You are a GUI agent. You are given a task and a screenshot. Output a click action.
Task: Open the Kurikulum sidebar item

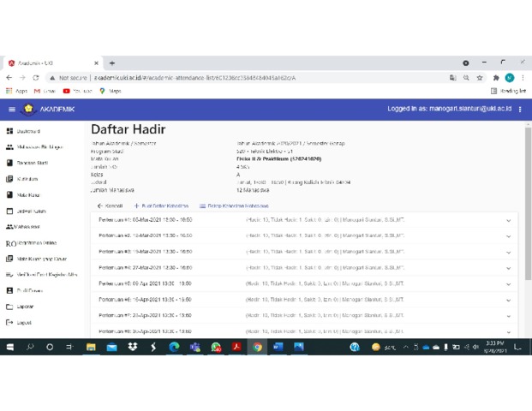point(10,179)
